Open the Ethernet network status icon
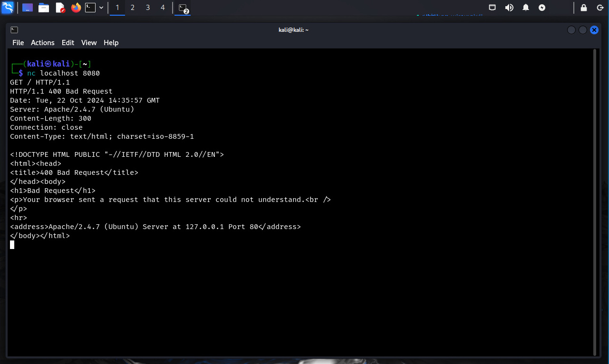The height and width of the screenshot is (364, 609). (x=493, y=8)
